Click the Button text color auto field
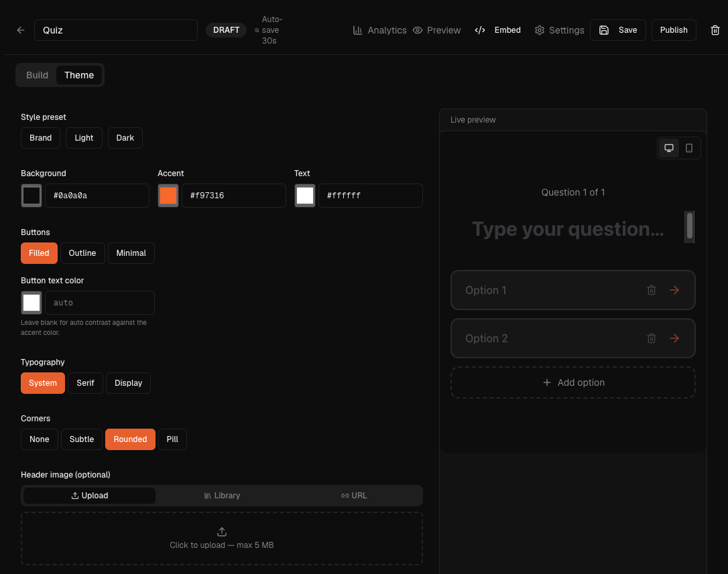This screenshot has width=728, height=574. tap(100, 303)
